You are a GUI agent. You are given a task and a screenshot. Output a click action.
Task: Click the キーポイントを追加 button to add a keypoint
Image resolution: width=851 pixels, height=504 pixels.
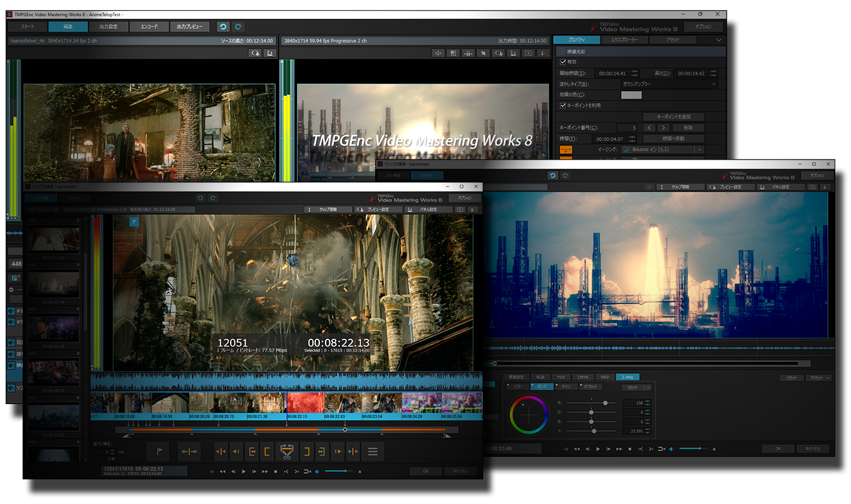(674, 116)
